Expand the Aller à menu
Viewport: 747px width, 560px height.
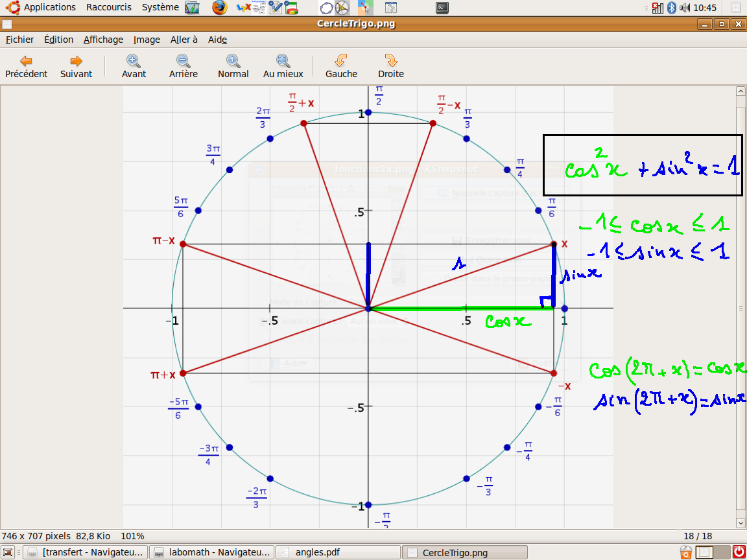tap(184, 40)
